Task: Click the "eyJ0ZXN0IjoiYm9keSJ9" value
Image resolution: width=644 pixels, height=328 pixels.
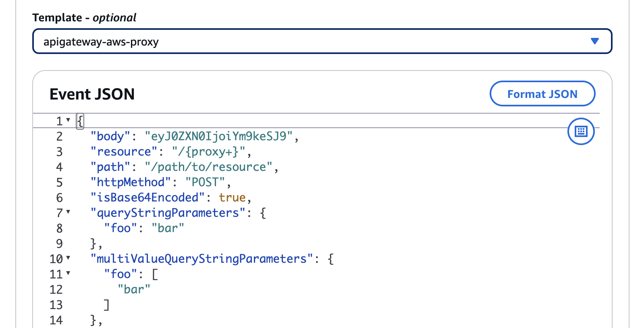Action: coord(218,136)
